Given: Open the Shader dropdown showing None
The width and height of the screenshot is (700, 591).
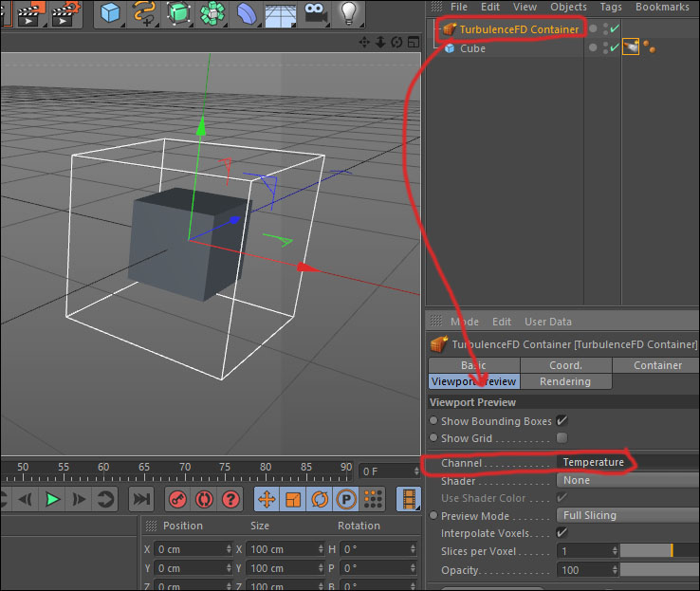Looking at the screenshot, I should tap(628, 480).
